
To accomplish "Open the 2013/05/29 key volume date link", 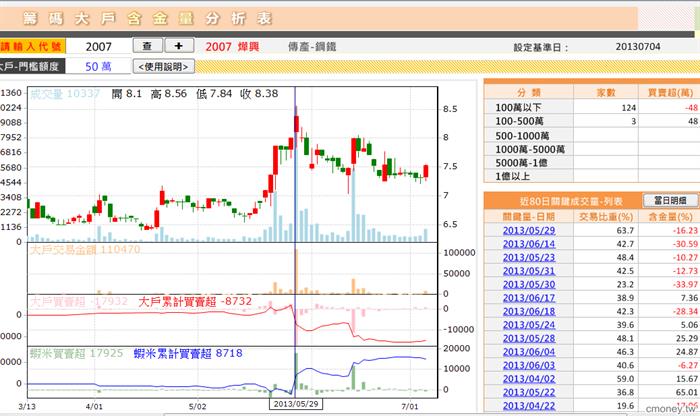I will coord(529,230).
